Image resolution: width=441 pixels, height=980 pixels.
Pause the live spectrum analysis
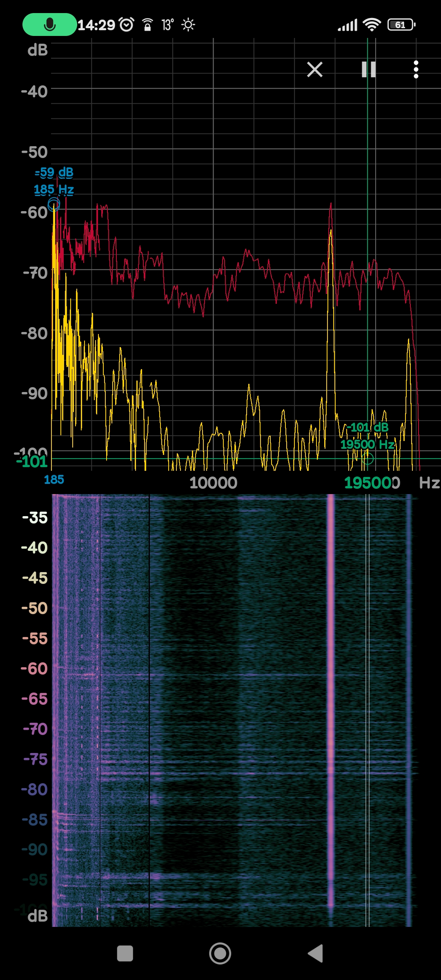(x=368, y=69)
